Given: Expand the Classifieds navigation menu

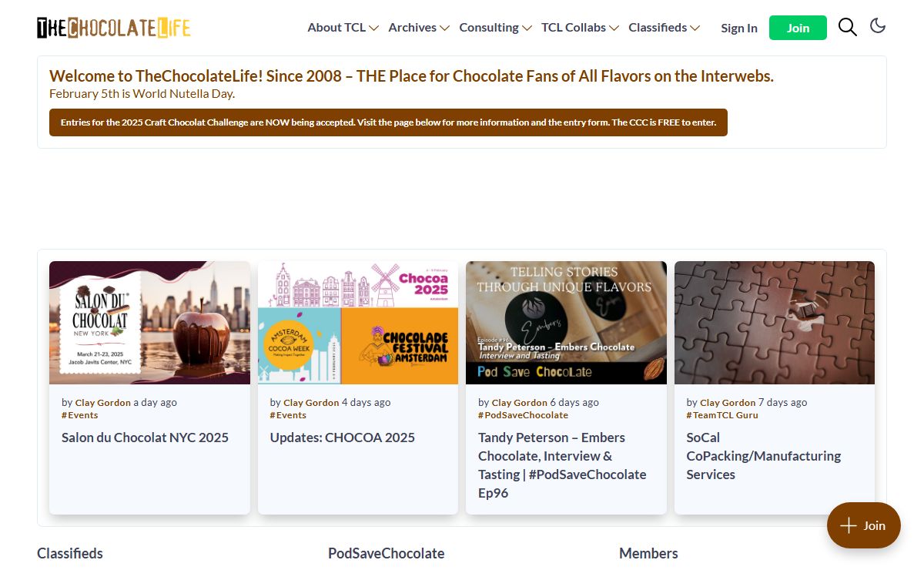Looking at the screenshot, I should coord(664,28).
